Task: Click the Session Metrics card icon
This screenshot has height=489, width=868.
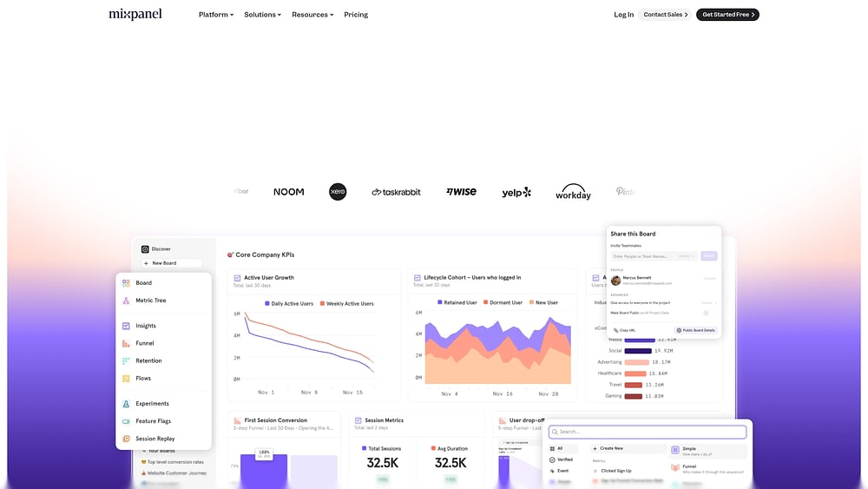Action: point(358,421)
